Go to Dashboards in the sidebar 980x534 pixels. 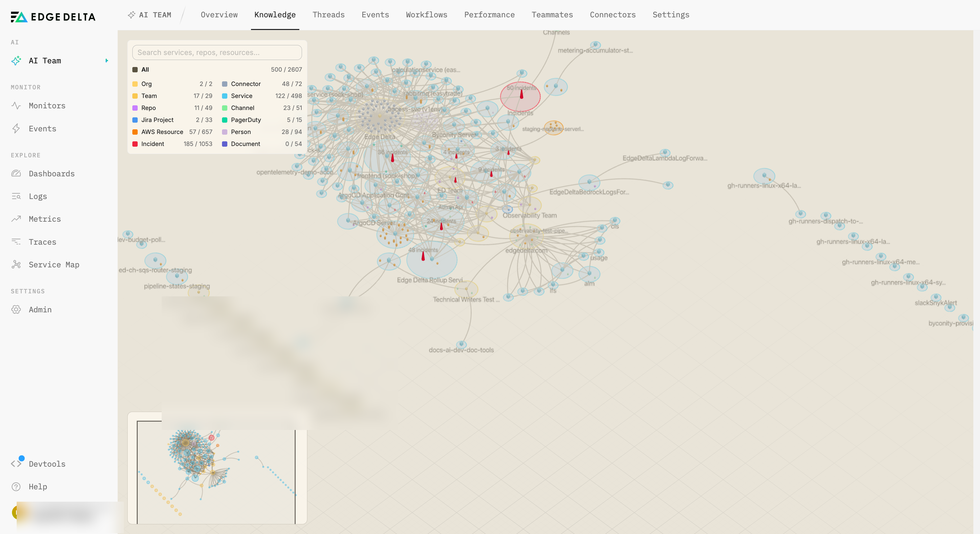tap(52, 173)
